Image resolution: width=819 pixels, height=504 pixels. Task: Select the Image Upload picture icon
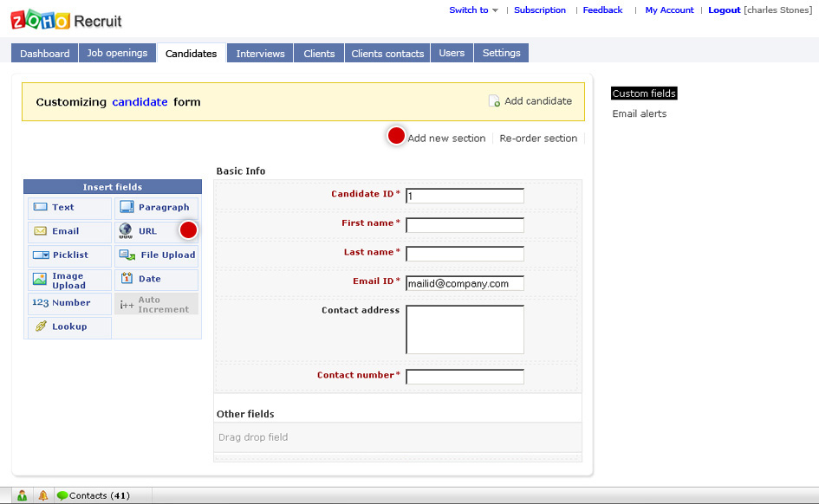coord(40,279)
